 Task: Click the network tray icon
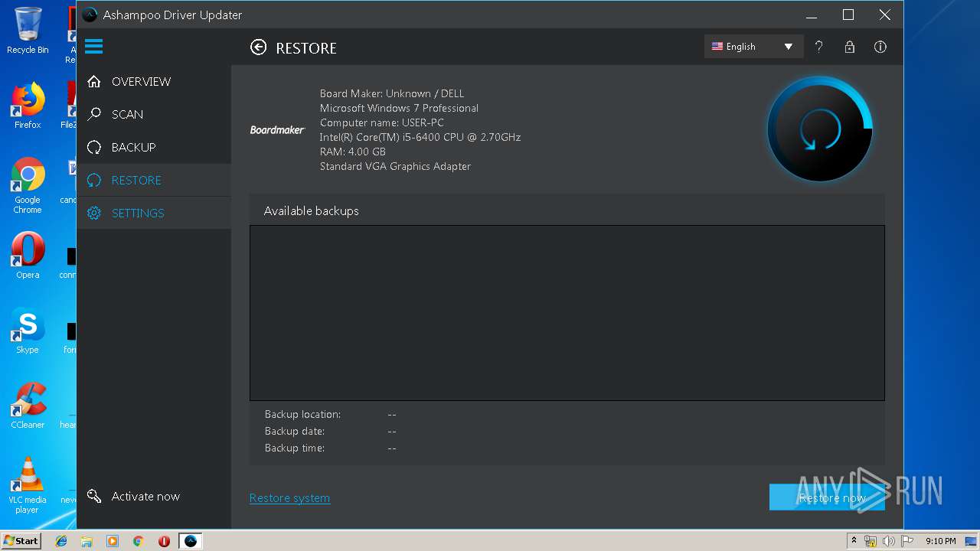[x=871, y=541]
